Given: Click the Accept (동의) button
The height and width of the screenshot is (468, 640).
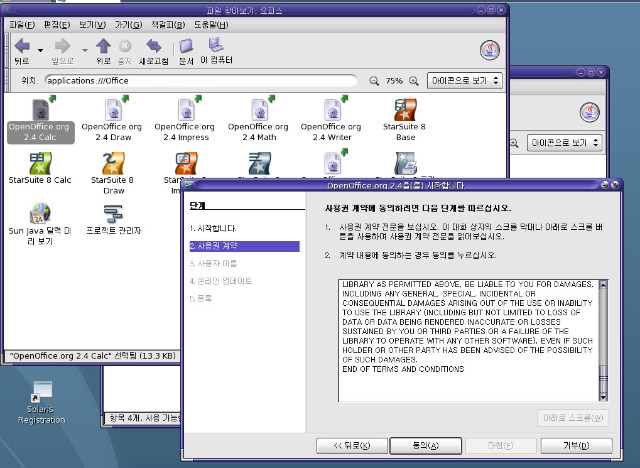Looking at the screenshot, I should (x=426, y=446).
